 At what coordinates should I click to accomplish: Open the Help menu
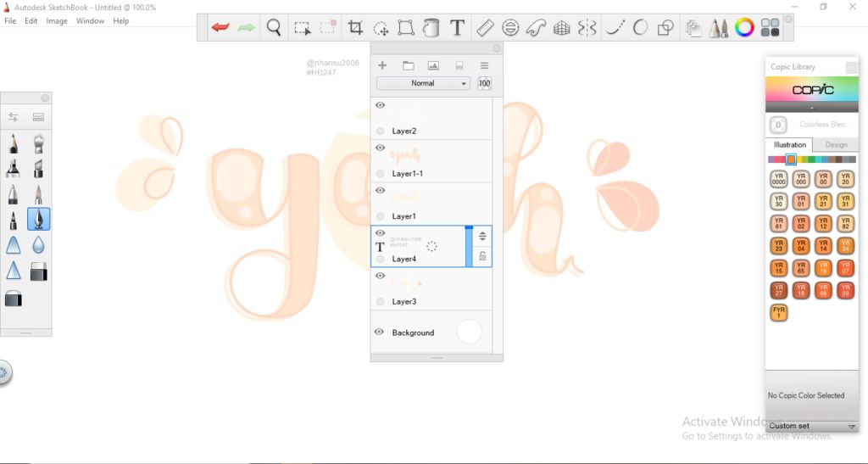pyautogui.click(x=120, y=21)
